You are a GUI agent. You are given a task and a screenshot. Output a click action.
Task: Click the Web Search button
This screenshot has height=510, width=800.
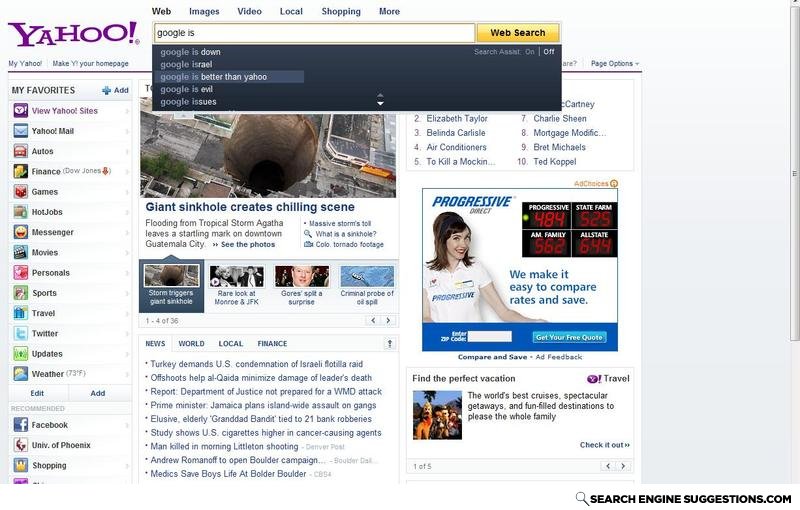(x=518, y=33)
